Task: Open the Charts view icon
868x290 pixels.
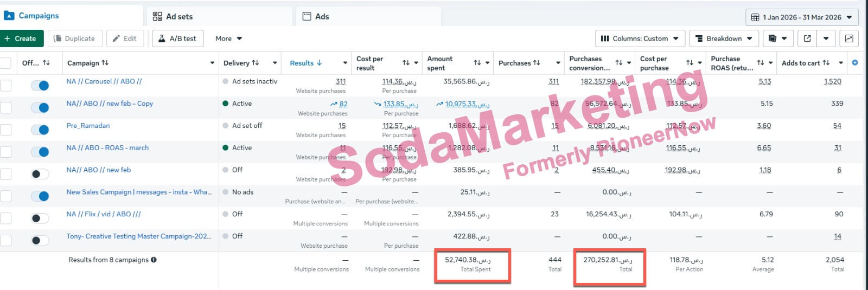Action: pos(848,38)
